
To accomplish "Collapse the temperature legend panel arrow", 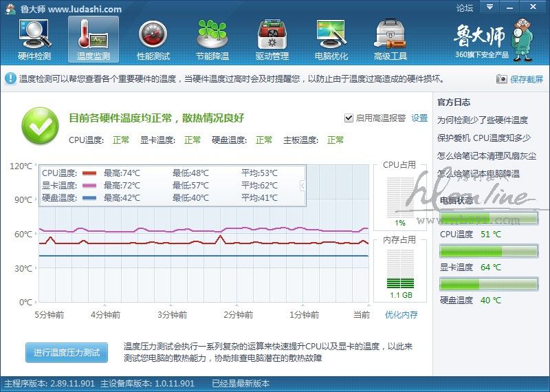I will tap(302, 186).
